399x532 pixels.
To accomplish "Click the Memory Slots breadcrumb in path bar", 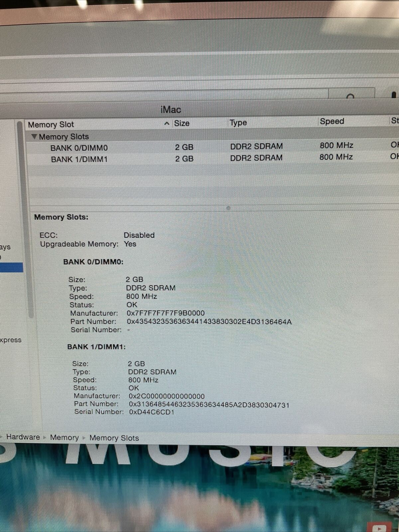I will coord(114,438).
